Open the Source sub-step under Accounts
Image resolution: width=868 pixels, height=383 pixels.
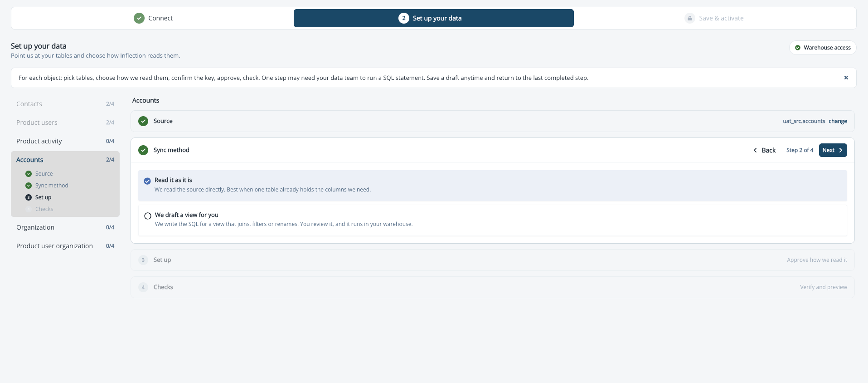[x=44, y=174]
